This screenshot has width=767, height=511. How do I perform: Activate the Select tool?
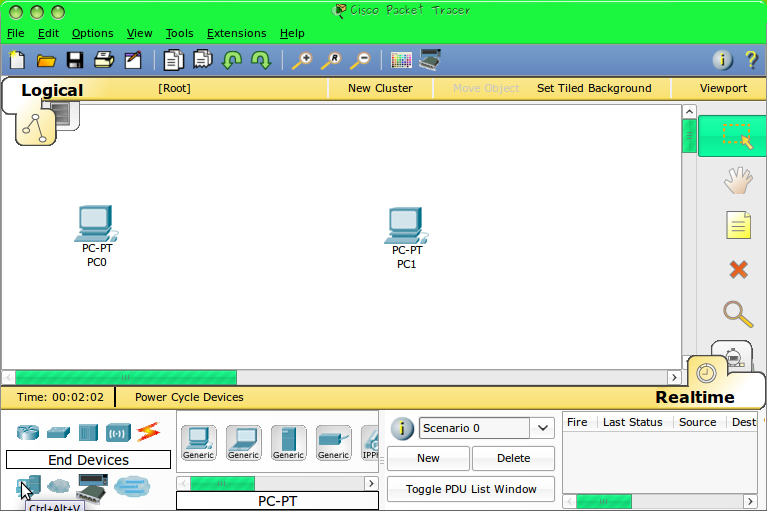point(732,136)
